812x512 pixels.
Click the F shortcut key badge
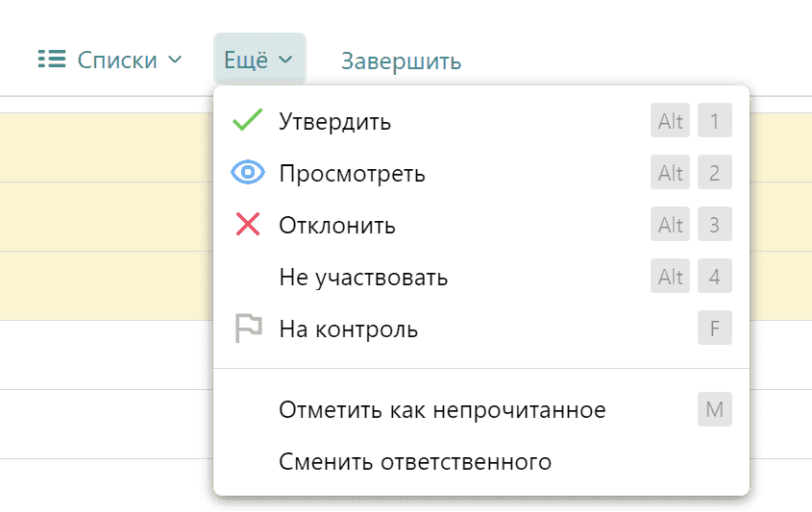[714, 329]
